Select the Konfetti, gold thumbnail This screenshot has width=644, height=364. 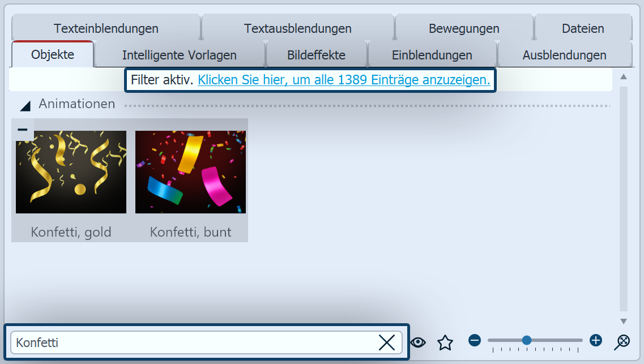point(71,172)
